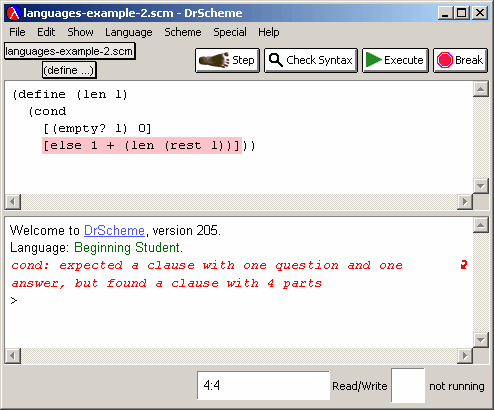Click the interactions prompt >
Viewport: 494px width, 410px height.
pos(14,301)
